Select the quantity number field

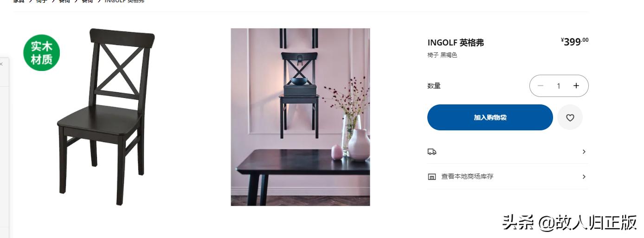[x=559, y=86]
